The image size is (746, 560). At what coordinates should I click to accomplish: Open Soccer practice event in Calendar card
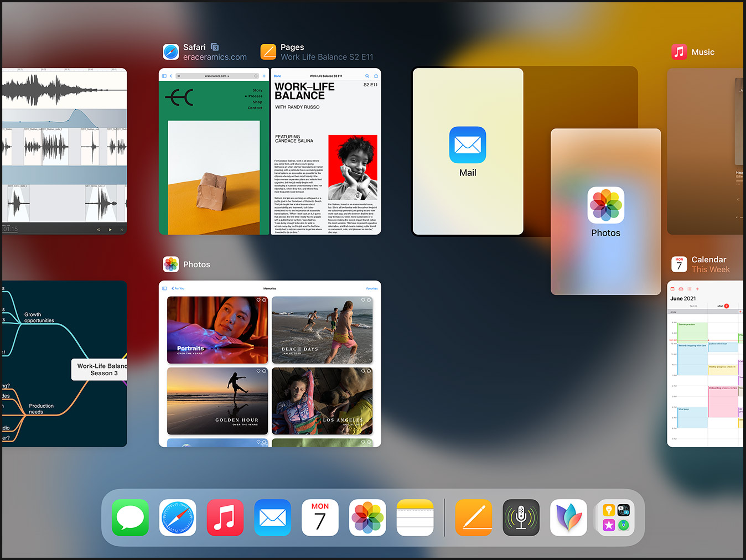coord(693,331)
